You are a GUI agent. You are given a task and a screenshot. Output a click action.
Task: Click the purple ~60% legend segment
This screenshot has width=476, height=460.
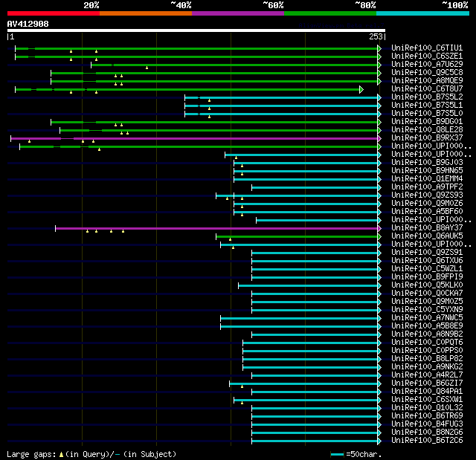coord(238,13)
